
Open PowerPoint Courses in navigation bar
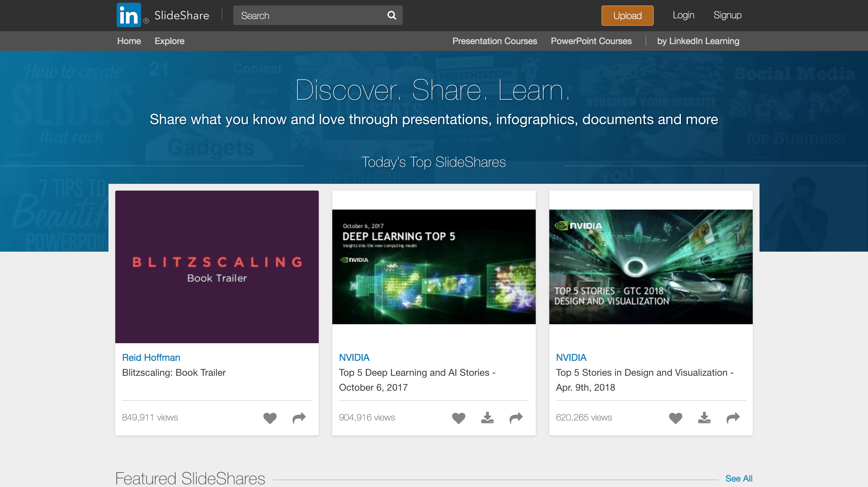point(591,41)
